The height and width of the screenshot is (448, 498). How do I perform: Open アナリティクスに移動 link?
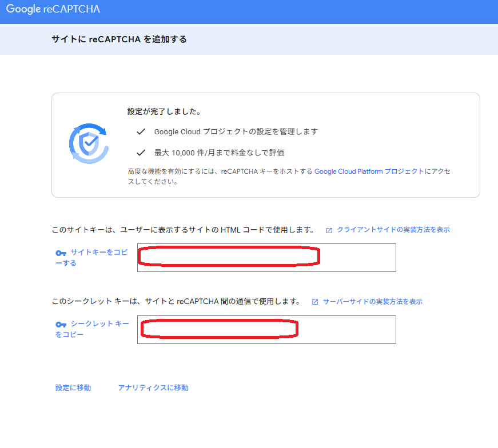pos(153,387)
